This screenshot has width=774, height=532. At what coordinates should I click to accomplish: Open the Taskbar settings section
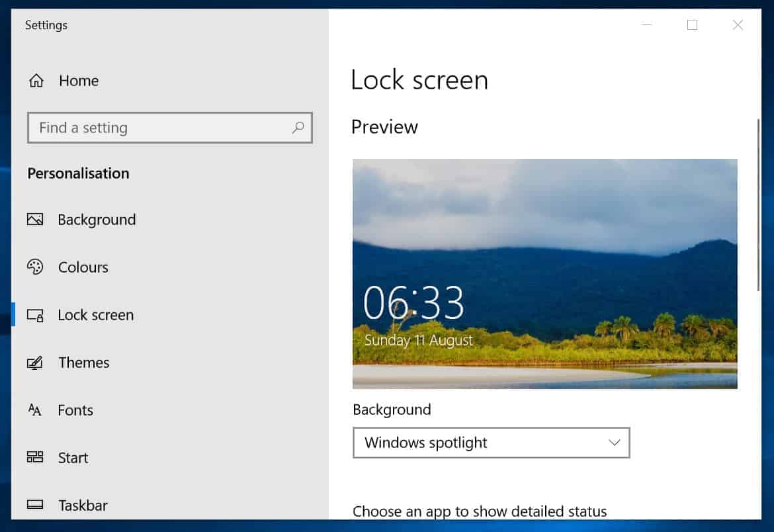(83, 506)
